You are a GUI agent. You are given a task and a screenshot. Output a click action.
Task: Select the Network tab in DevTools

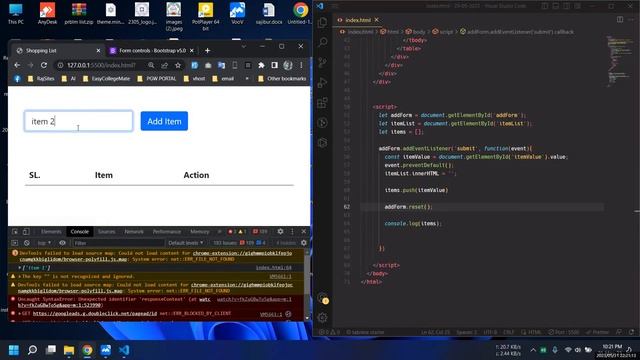(x=134, y=231)
